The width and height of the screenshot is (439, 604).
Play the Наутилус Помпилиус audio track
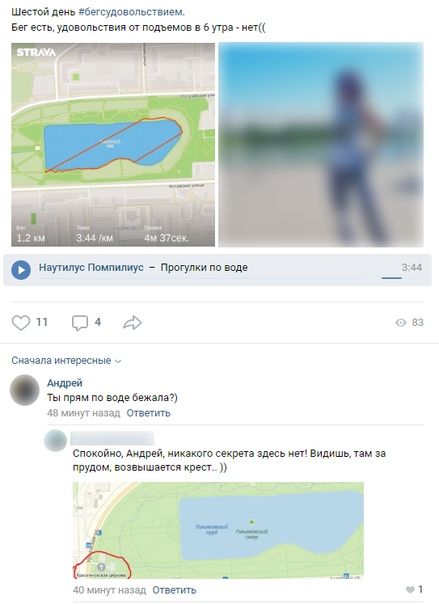21,270
